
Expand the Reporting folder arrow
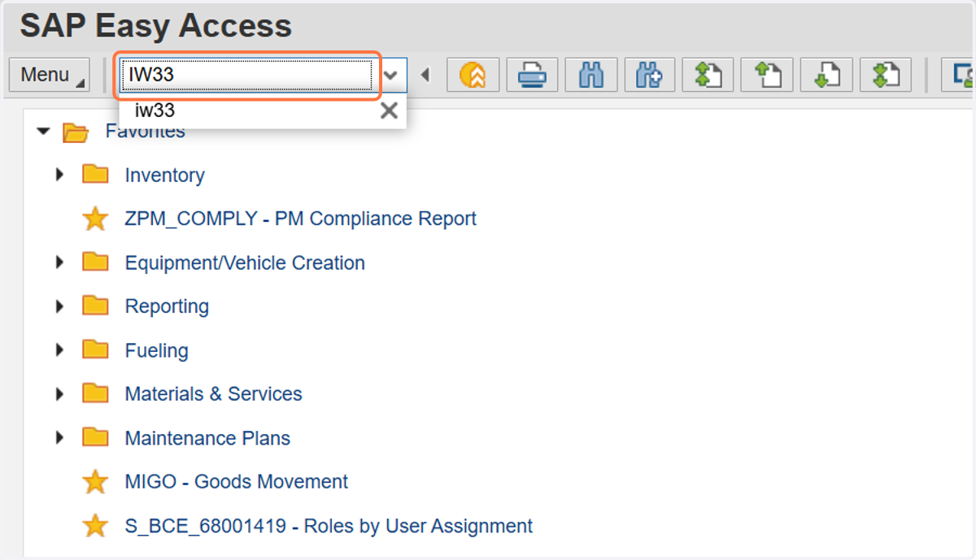(x=59, y=306)
